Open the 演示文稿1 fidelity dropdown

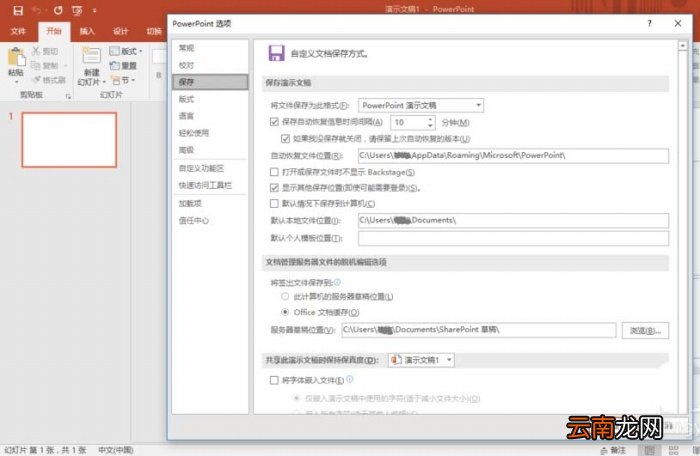[421, 360]
